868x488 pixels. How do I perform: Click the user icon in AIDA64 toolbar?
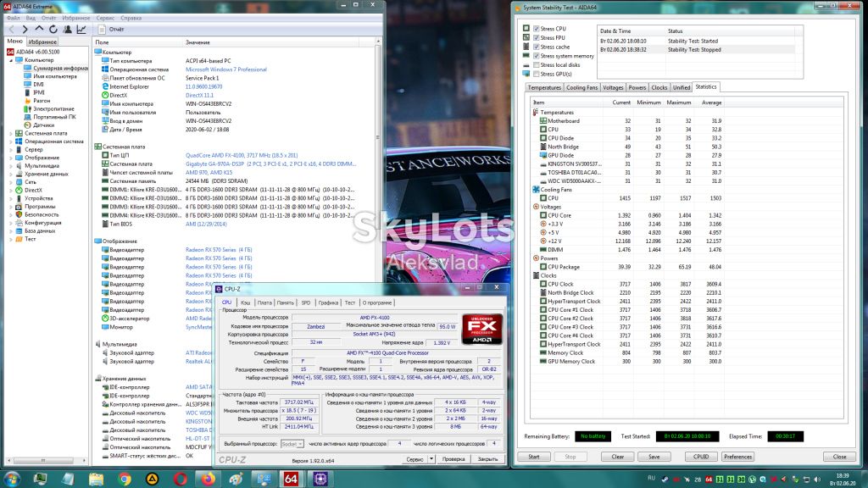click(x=67, y=30)
